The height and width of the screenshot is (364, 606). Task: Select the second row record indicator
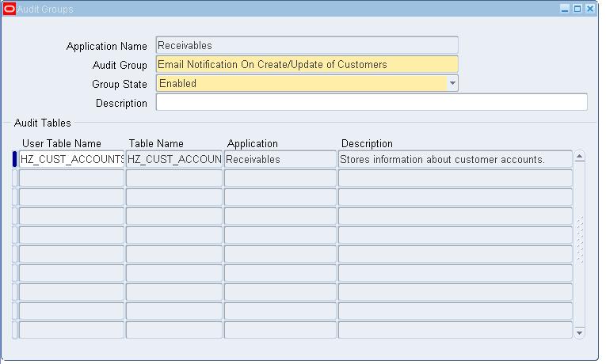coord(14,178)
